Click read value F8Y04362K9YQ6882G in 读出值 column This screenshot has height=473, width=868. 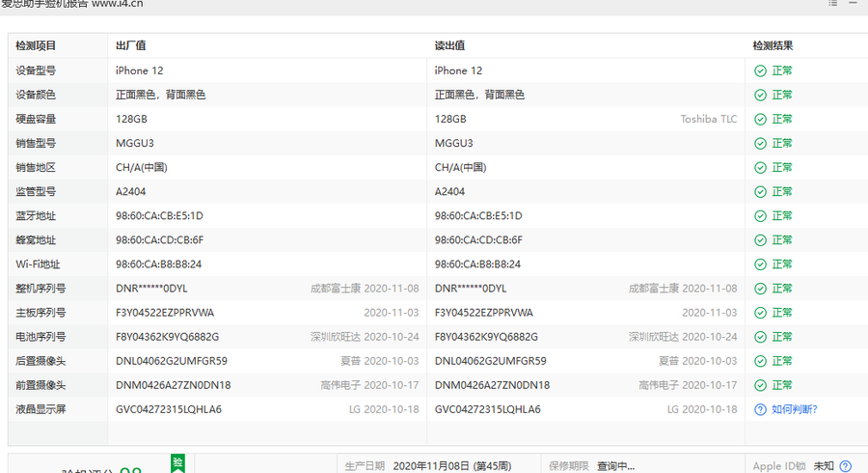(x=486, y=337)
